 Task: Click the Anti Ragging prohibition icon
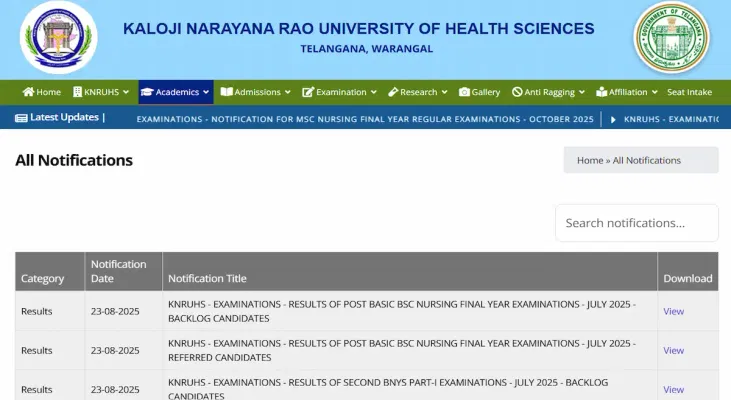[517, 92]
